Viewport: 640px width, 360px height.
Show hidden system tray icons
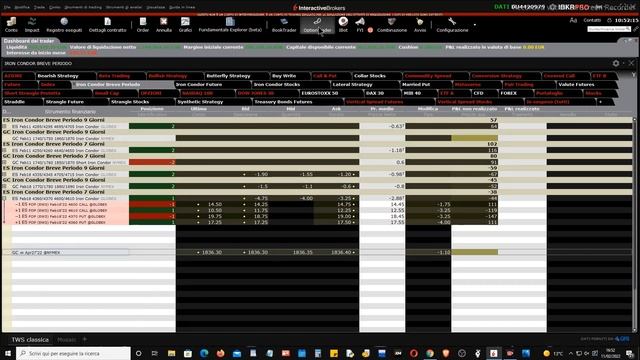[x=571, y=353]
